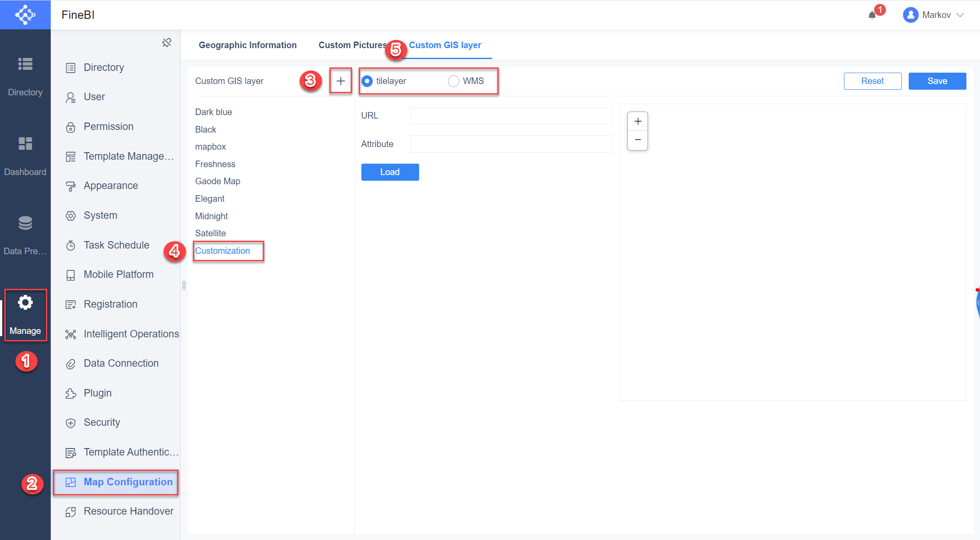Zoom out on the map preview
The height and width of the screenshot is (540, 980).
pos(638,140)
